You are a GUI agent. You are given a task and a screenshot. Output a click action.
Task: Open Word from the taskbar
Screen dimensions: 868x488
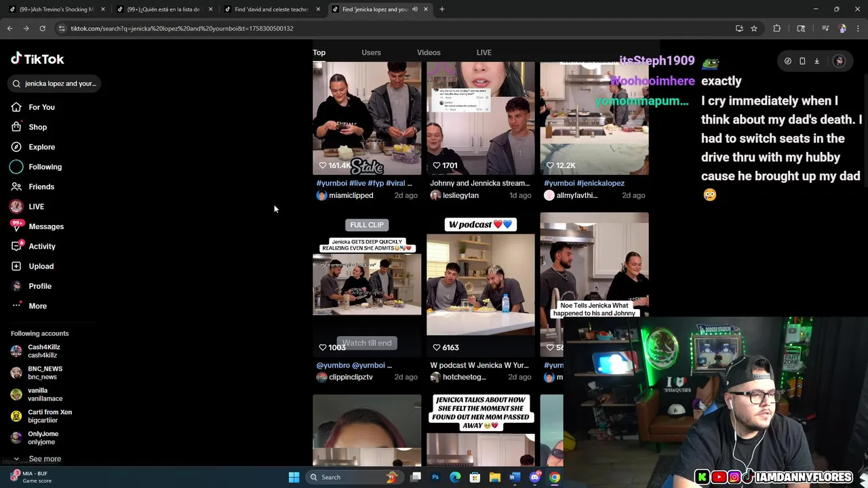(x=514, y=477)
